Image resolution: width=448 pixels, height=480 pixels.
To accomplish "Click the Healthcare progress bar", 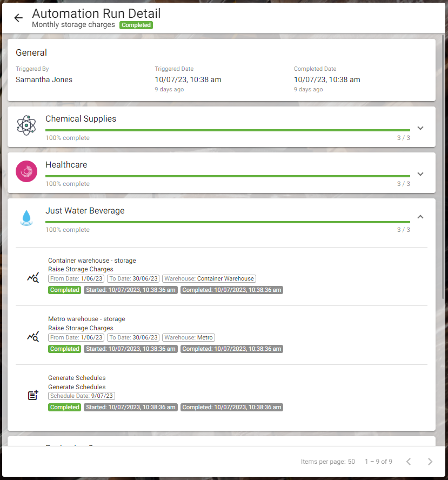I will (228, 176).
